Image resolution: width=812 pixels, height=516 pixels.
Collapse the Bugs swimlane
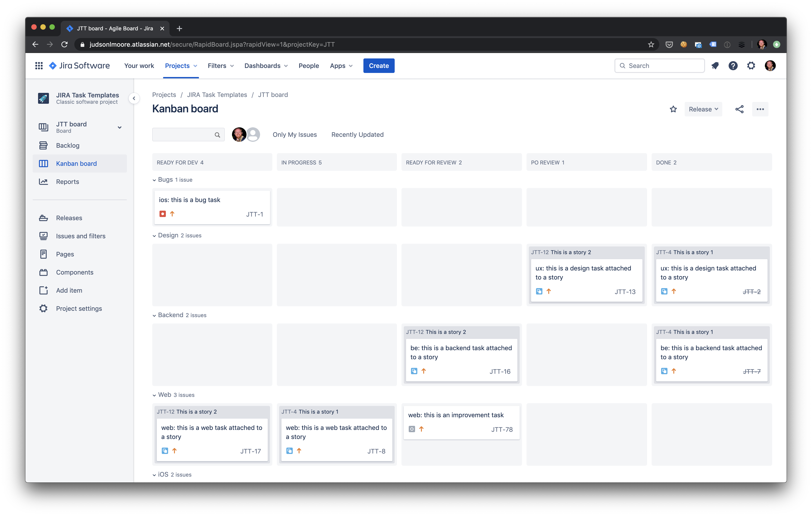[154, 180]
